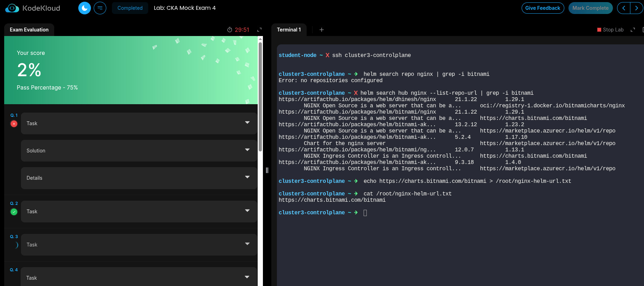Click the oci://registry-1.docker.io/bitnamicharts/nginx URL
644x286 pixels.
[x=552, y=106]
